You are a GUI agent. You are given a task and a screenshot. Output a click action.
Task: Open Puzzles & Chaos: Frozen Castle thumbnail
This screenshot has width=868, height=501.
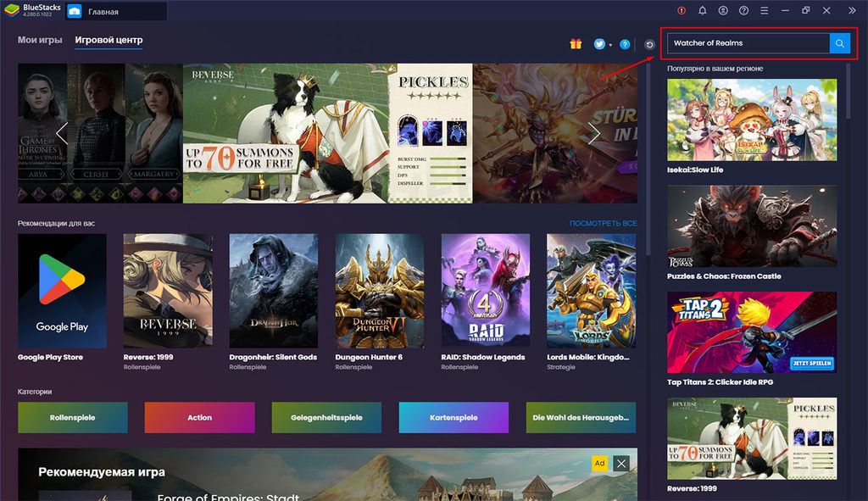[752, 225]
